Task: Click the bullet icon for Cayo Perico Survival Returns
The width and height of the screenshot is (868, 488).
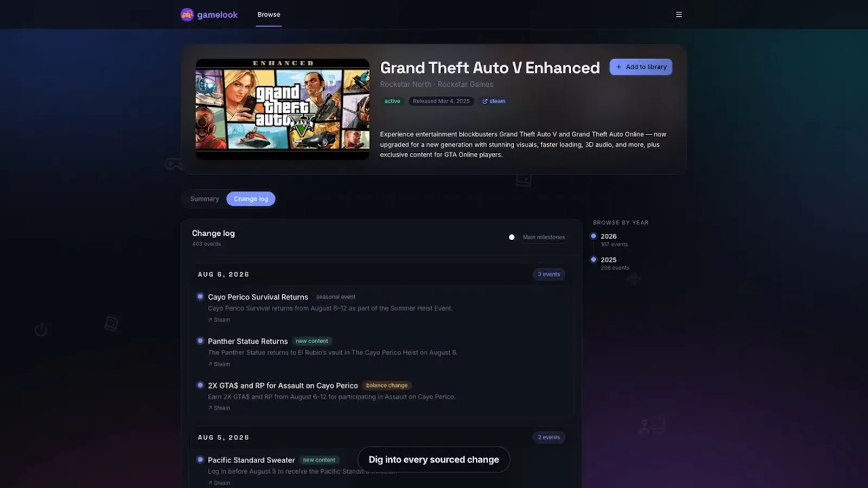Action: [200, 297]
